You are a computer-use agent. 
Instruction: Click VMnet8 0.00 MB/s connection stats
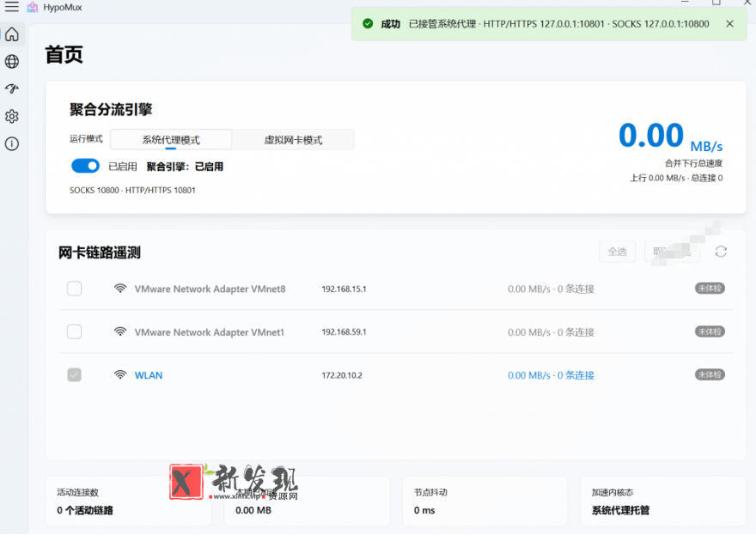[x=551, y=289]
